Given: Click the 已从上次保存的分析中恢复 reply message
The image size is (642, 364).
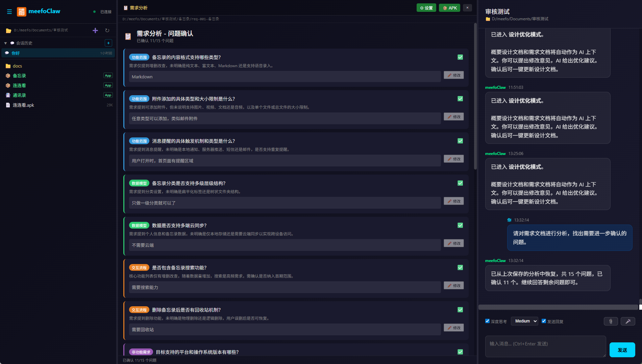Looking at the screenshot, I should coord(548,278).
